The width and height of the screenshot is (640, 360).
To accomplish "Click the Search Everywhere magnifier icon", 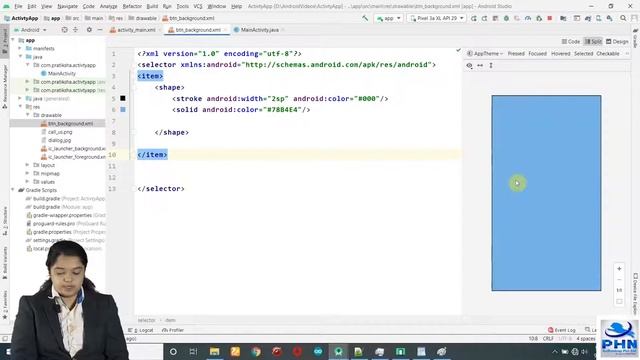I will point(623,18).
